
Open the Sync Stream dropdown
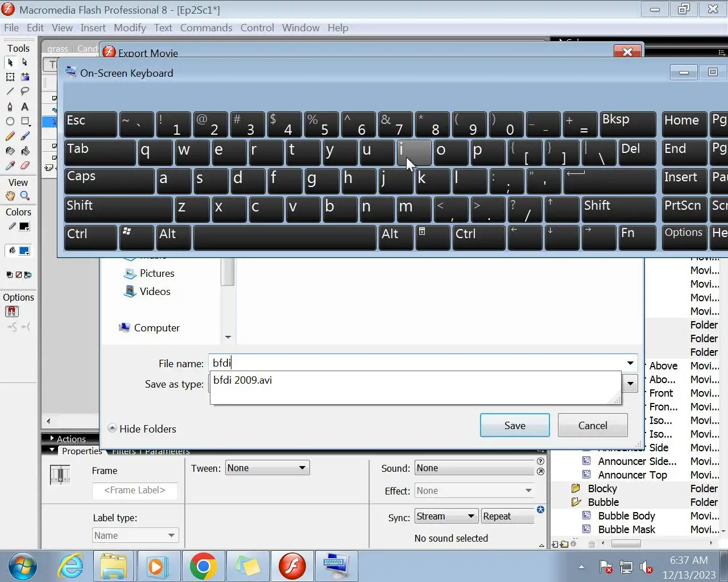446,516
